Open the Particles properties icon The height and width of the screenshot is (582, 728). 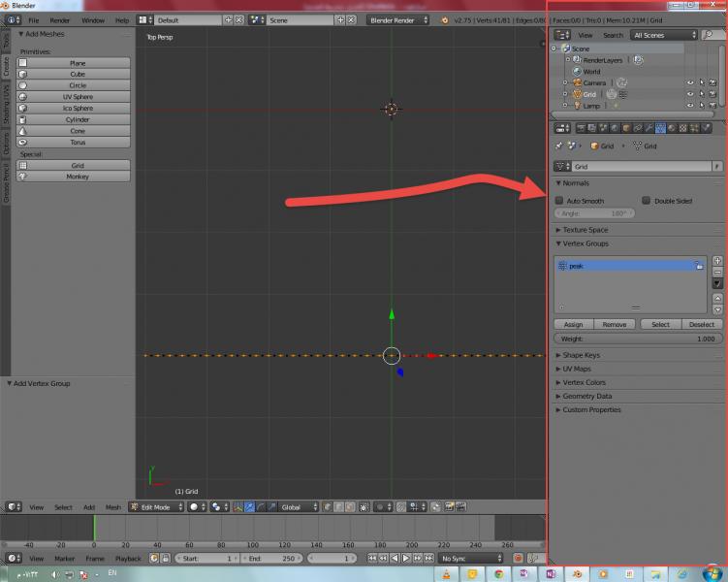point(695,128)
